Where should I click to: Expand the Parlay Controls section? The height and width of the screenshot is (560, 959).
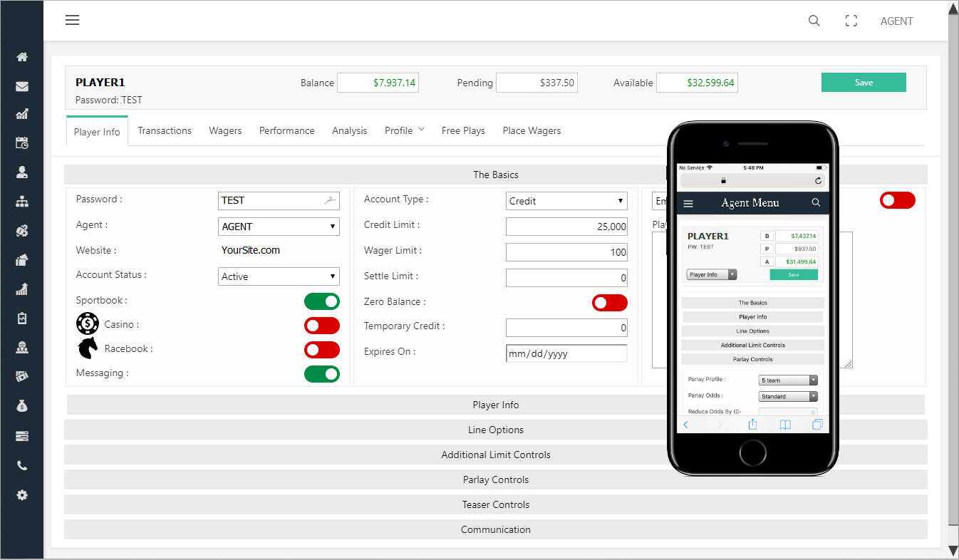click(496, 479)
